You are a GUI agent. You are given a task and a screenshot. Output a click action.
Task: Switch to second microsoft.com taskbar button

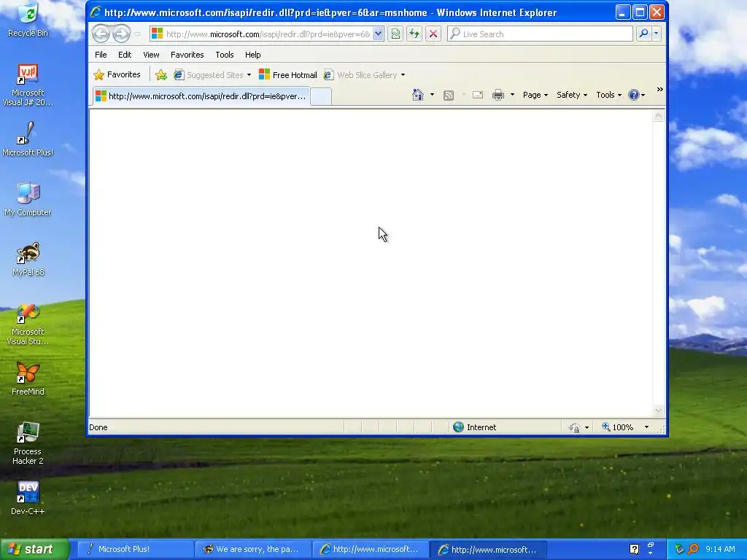[489, 550]
